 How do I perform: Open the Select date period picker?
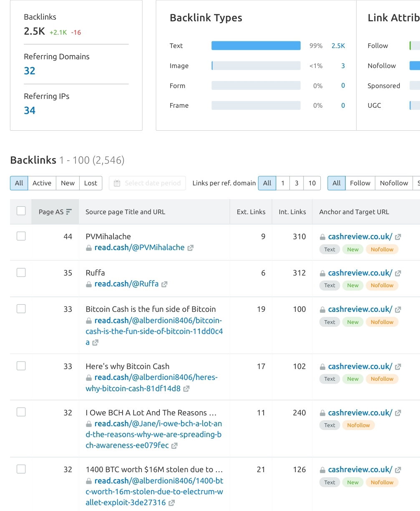click(147, 183)
